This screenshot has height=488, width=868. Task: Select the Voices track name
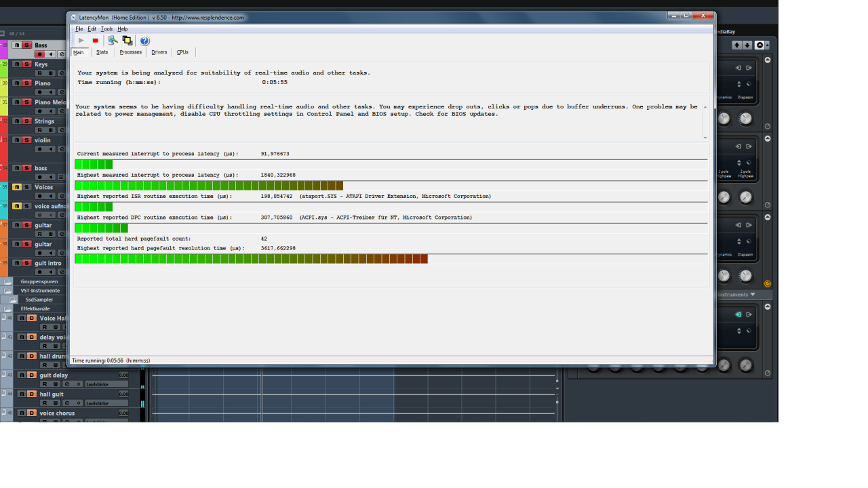(x=44, y=187)
